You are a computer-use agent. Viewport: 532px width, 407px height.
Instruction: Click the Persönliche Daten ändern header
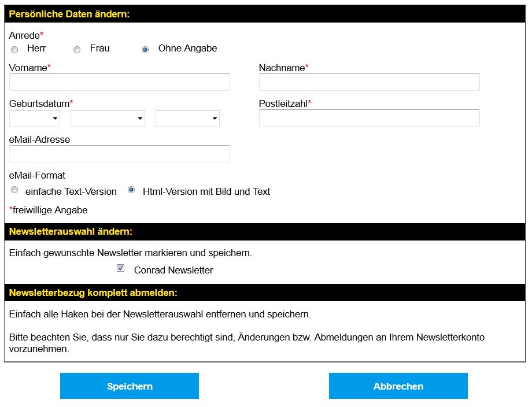point(69,14)
